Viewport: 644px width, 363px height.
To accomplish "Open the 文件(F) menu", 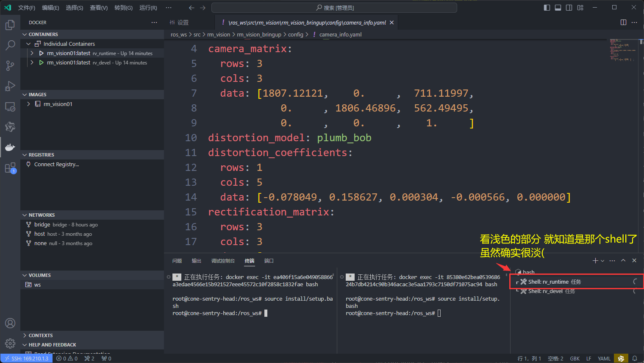I will (27, 8).
